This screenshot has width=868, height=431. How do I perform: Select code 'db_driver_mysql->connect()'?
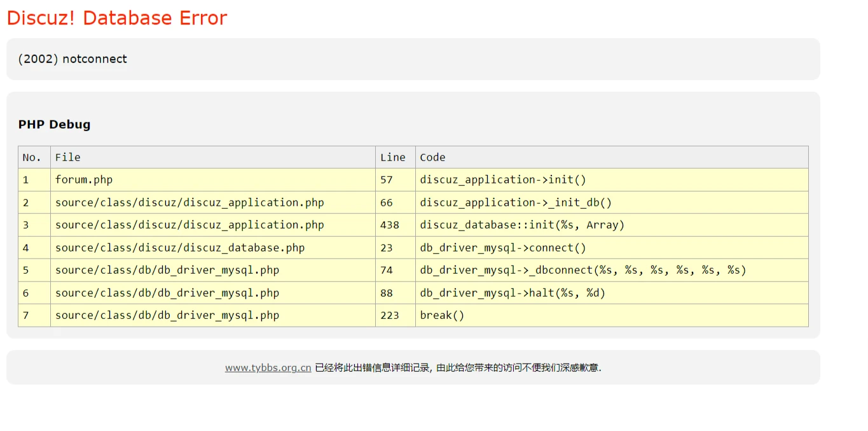[x=503, y=248]
